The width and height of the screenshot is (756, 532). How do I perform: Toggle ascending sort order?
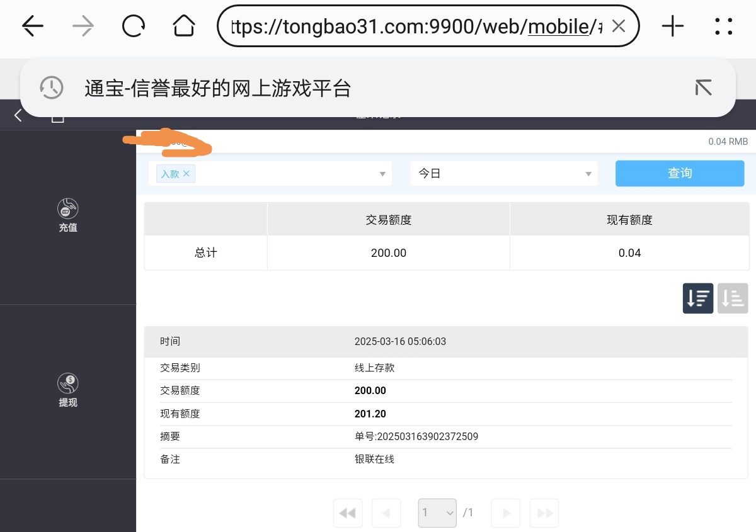point(732,298)
